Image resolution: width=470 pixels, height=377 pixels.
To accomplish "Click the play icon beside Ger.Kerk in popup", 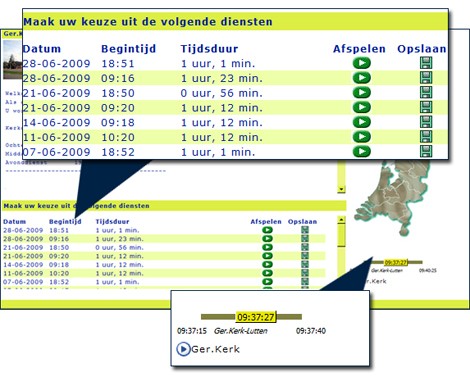I will (x=183, y=349).
